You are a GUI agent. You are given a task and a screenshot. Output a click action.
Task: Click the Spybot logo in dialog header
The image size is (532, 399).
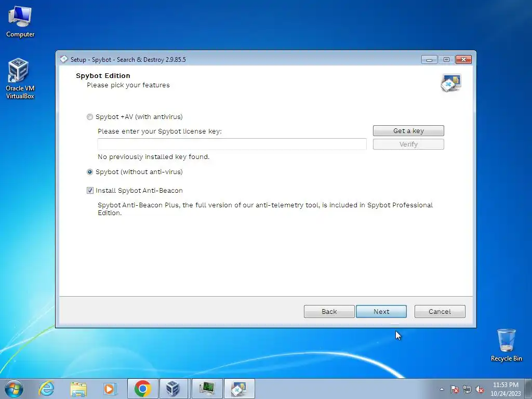coord(451,83)
